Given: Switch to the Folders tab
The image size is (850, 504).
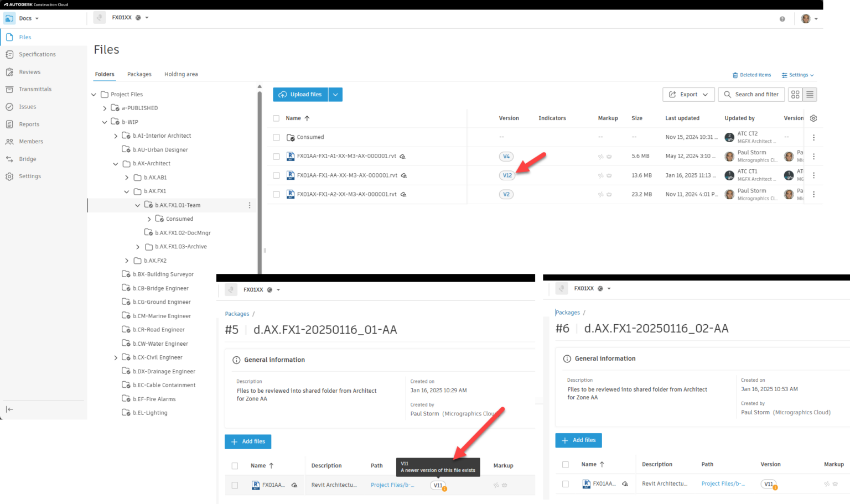Looking at the screenshot, I should pos(105,74).
